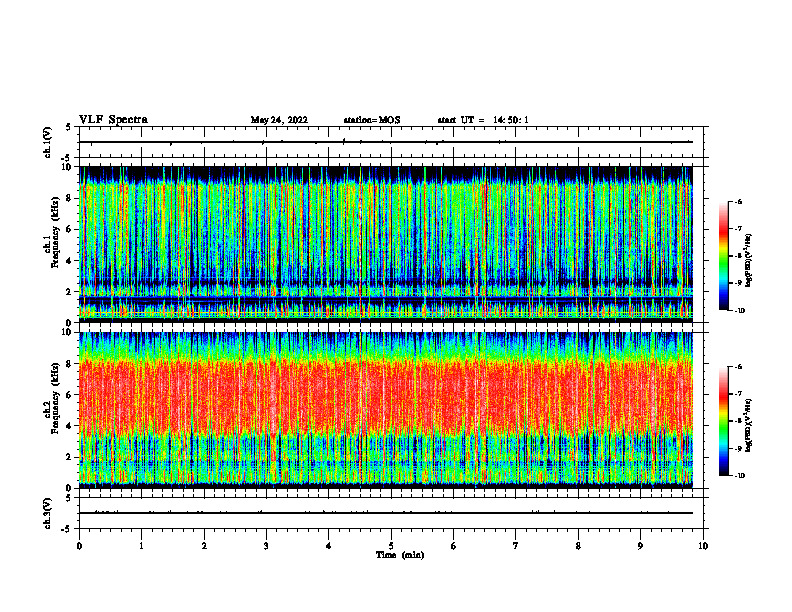792x612 pixels.
Task: Click the "Time (min)" x-axis label
Action: (x=400, y=555)
